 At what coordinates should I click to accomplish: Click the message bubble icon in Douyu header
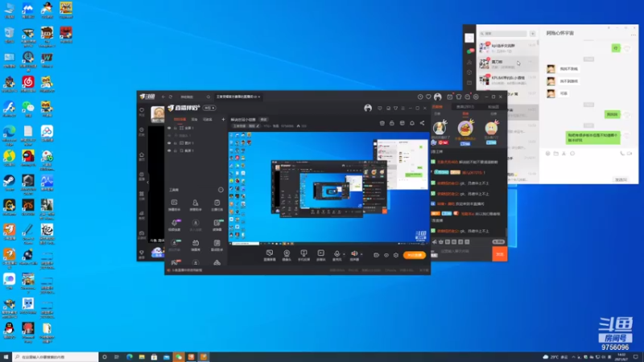point(468,97)
